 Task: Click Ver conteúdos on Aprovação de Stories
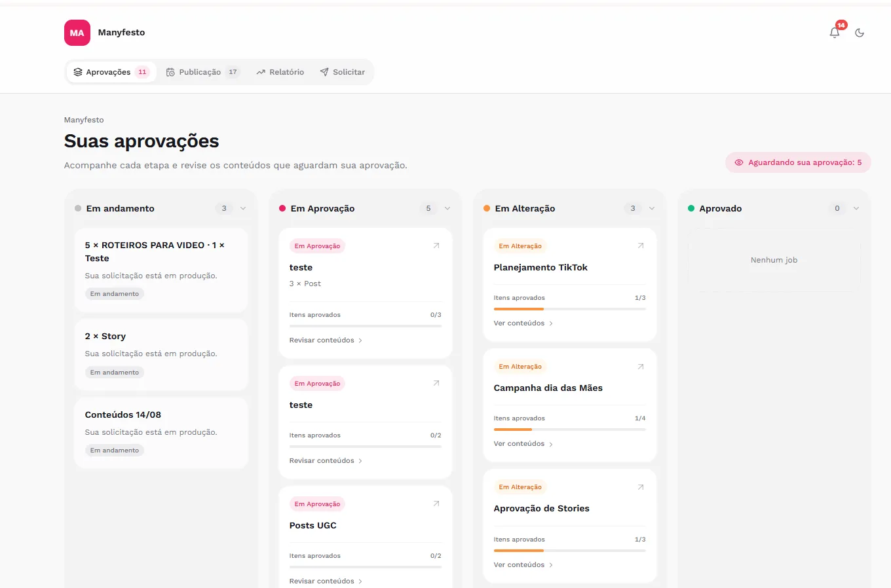point(523,565)
